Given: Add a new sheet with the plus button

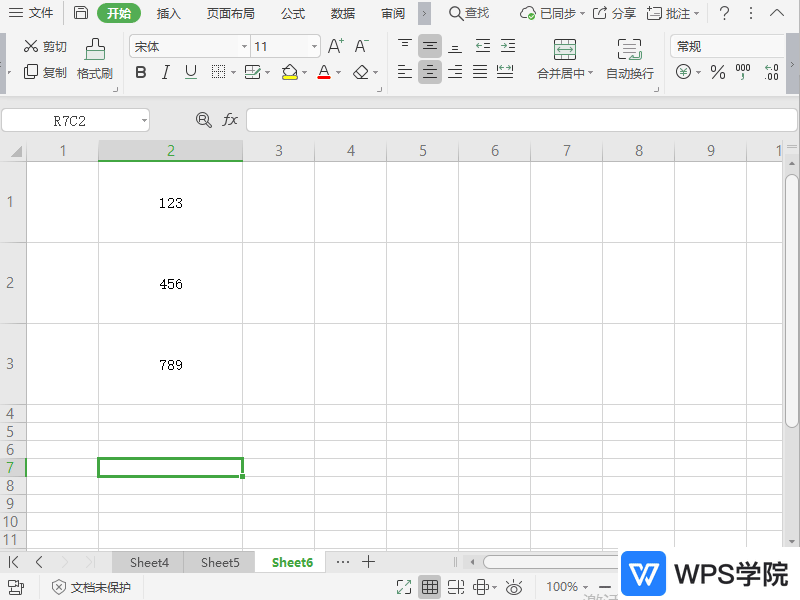Looking at the screenshot, I should (x=368, y=562).
